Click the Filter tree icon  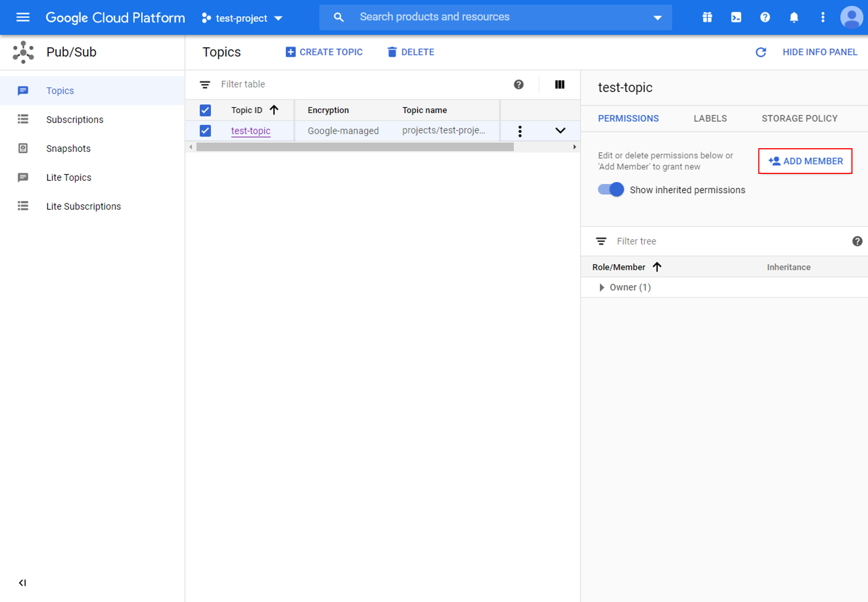coord(601,241)
